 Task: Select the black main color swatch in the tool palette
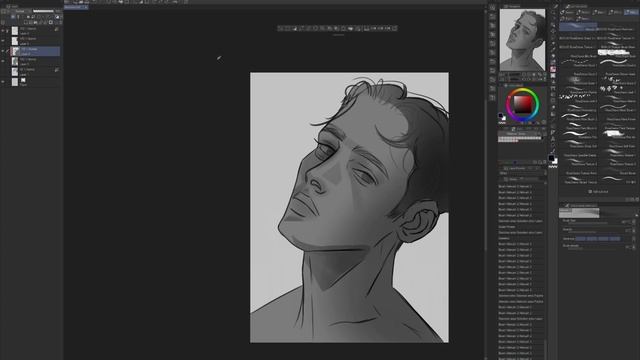[551, 158]
